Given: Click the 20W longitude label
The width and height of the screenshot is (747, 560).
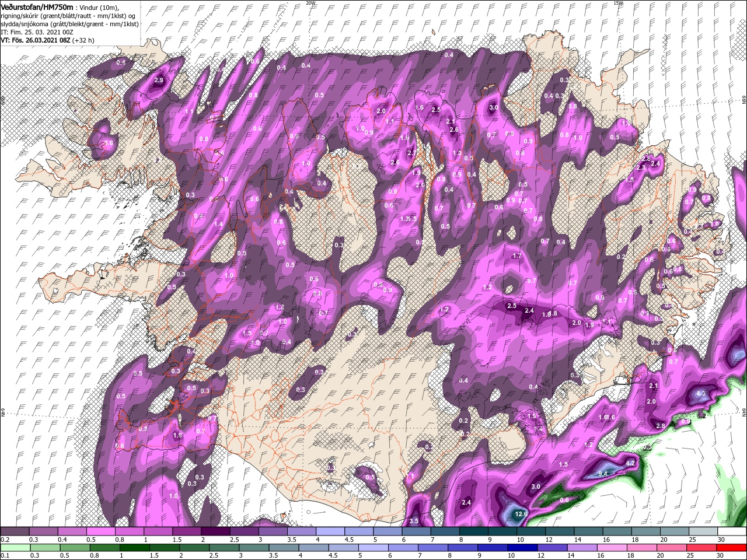Looking at the screenshot, I should 310,2.
